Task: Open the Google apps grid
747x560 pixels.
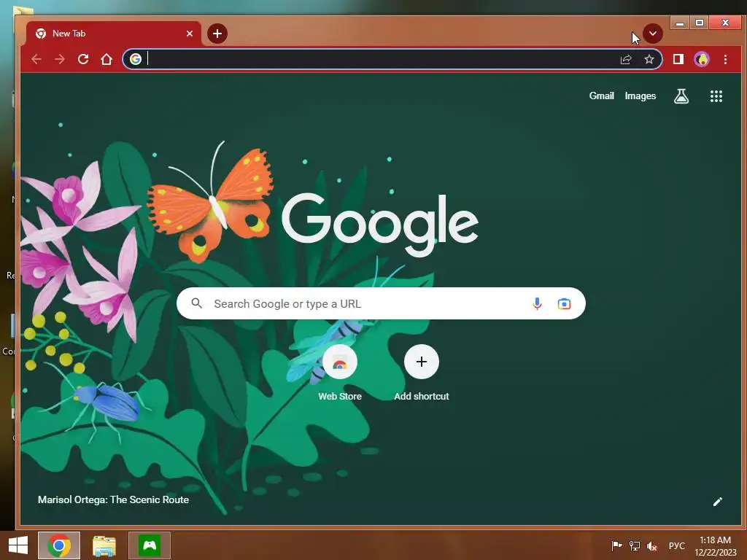Action: 716,96
